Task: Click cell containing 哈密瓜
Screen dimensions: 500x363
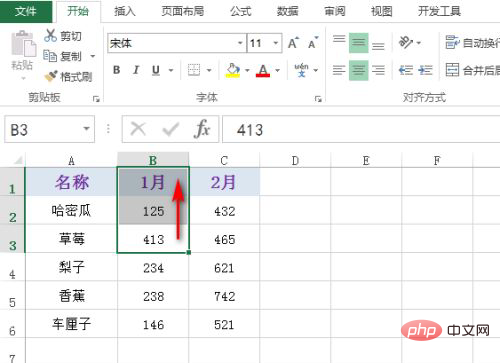Action: click(x=71, y=210)
